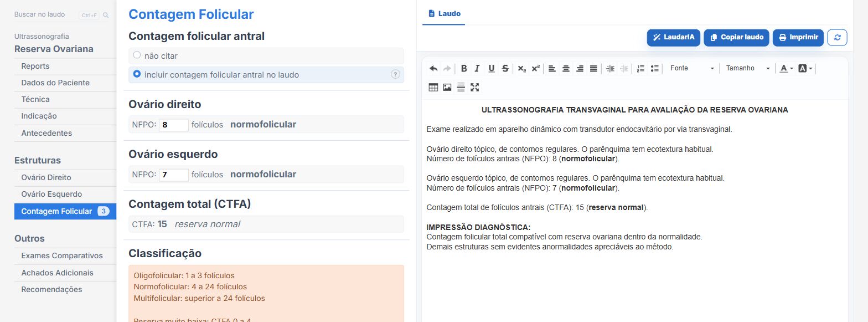Insert an image into the report
This screenshot has width=868, height=322.
coord(447,87)
